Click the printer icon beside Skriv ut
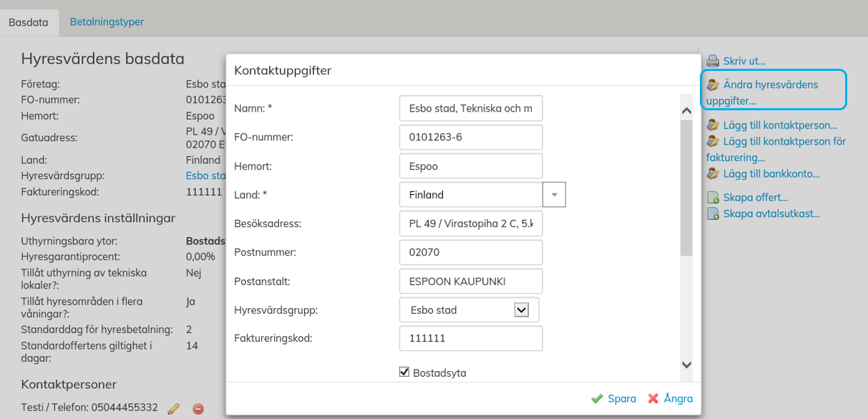The height and width of the screenshot is (419, 868). 713,61
